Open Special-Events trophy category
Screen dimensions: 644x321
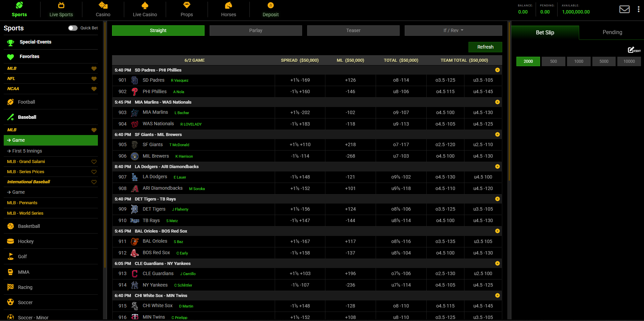point(51,42)
